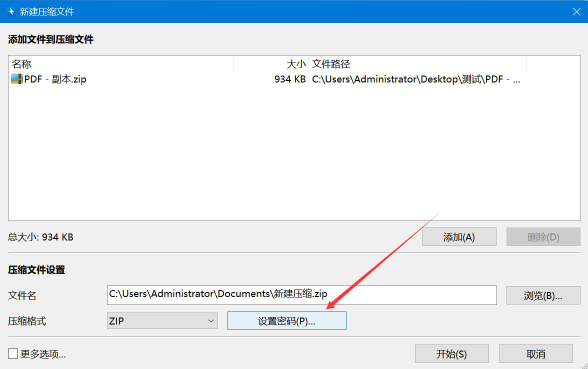The image size is (588, 369).
Task: Open the 设置密码(P)... dialog
Action: click(287, 321)
